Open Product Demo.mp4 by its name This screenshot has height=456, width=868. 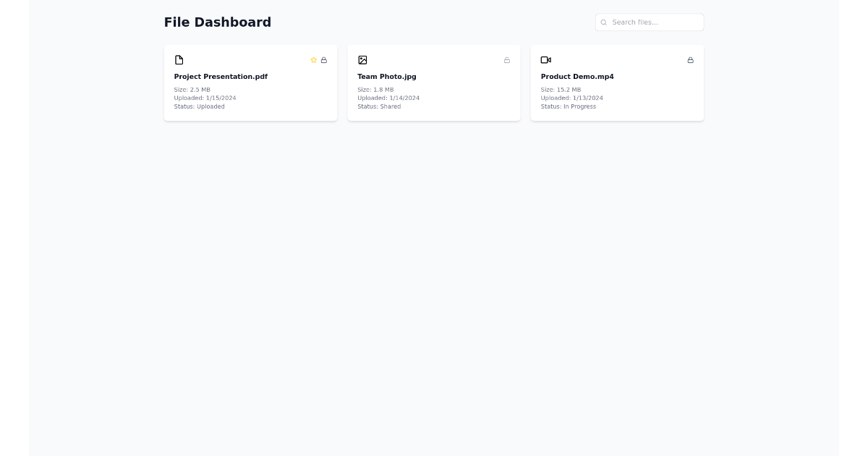pos(577,77)
